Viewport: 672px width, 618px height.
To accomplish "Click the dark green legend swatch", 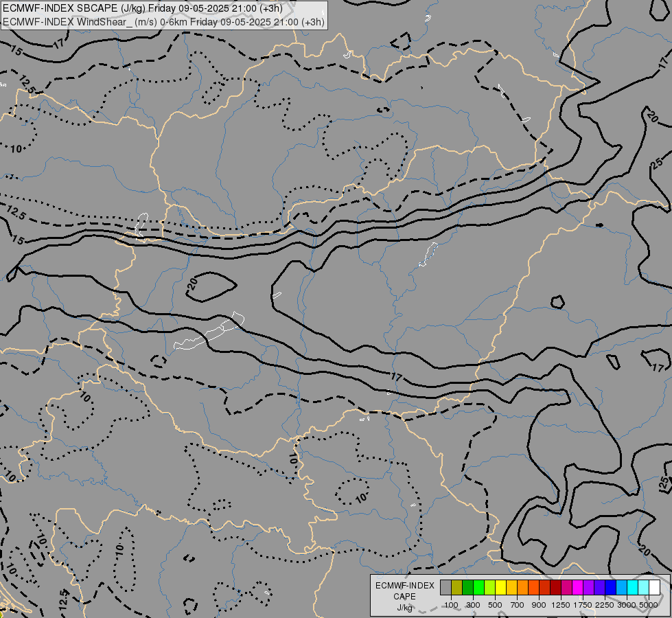I will click(467, 587).
